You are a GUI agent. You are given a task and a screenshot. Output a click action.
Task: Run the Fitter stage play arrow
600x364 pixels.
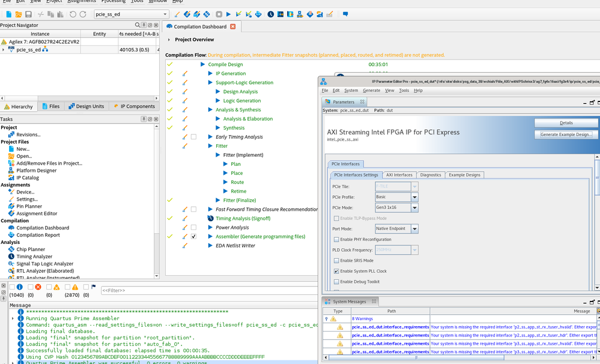pos(210,146)
